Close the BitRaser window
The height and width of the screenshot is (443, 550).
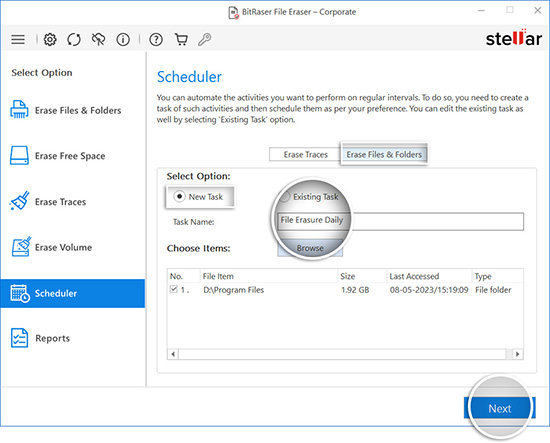[x=537, y=11]
